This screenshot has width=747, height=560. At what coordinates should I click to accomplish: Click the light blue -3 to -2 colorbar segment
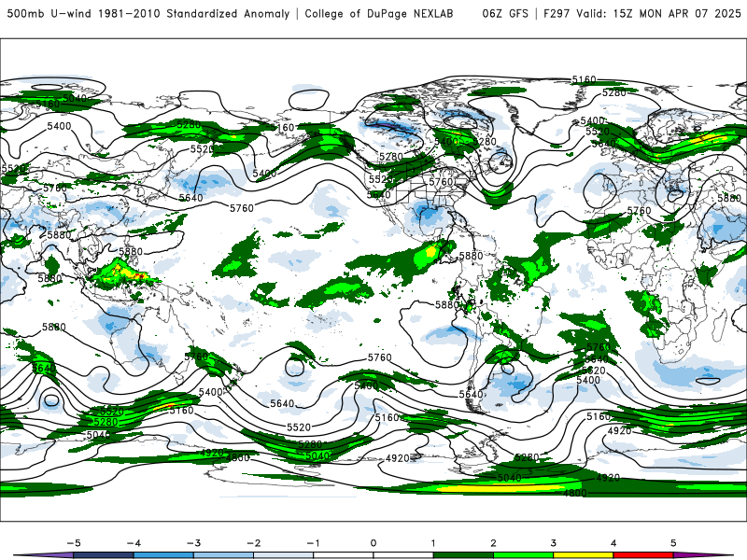[223, 555]
